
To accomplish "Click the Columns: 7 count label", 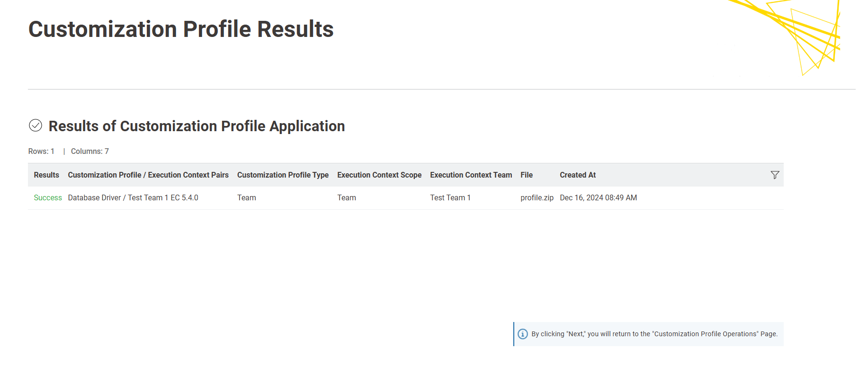I will [90, 152].
